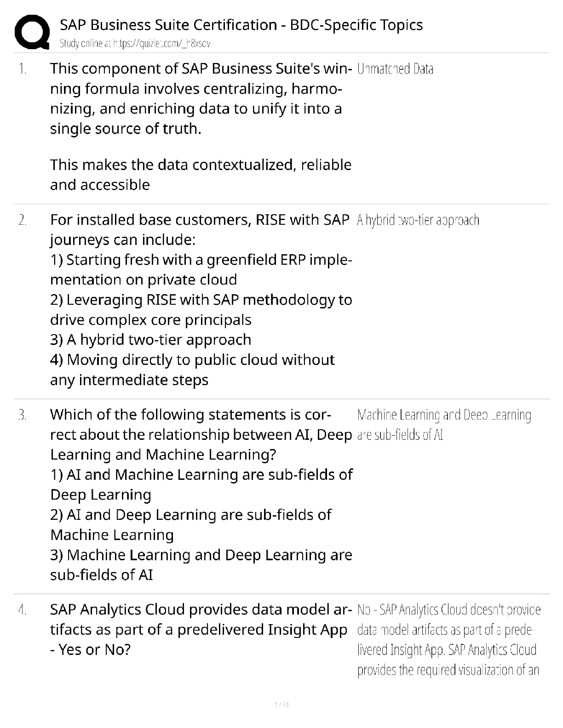Image resolution: width=563 pixels, height=728 pixels.
Task: Click 'This makes the data contextualized' paragraph
Action: pos(201,175)
